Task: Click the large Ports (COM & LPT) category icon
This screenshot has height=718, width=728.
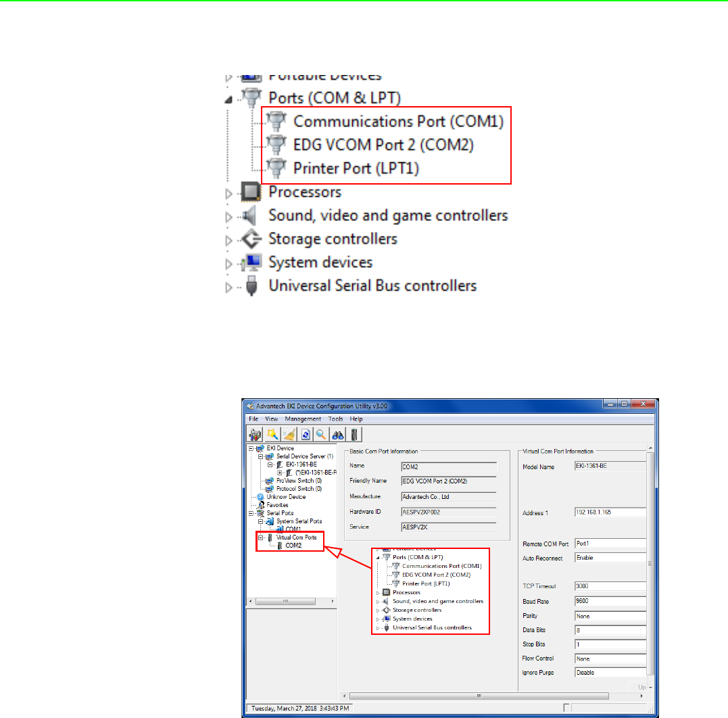Action: point(251,98)
